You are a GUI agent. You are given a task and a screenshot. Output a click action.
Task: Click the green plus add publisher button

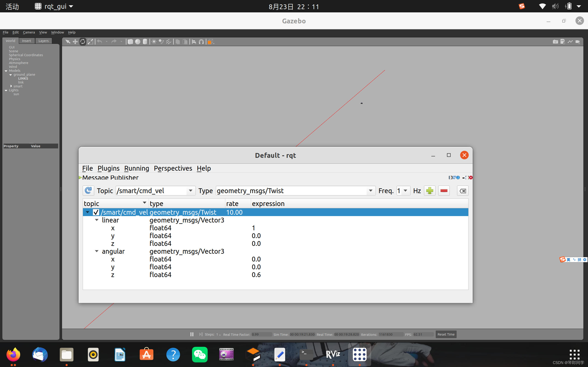[429, 191]
